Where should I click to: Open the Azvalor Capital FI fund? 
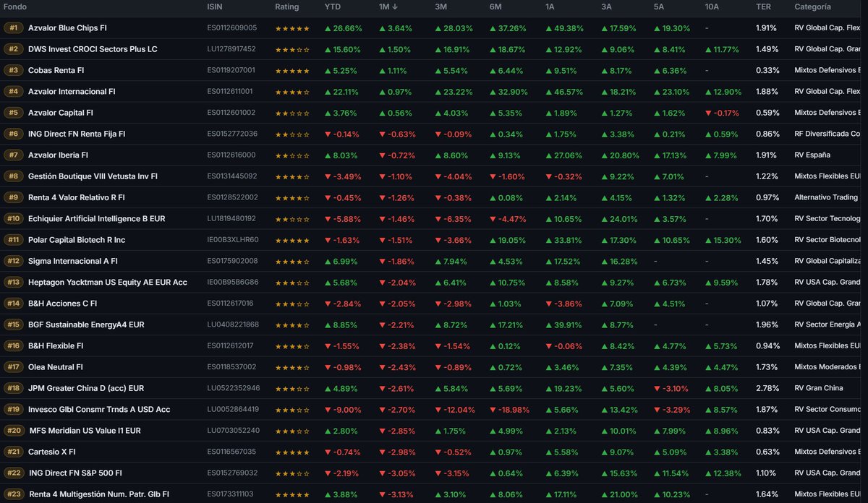pos(61,113)
